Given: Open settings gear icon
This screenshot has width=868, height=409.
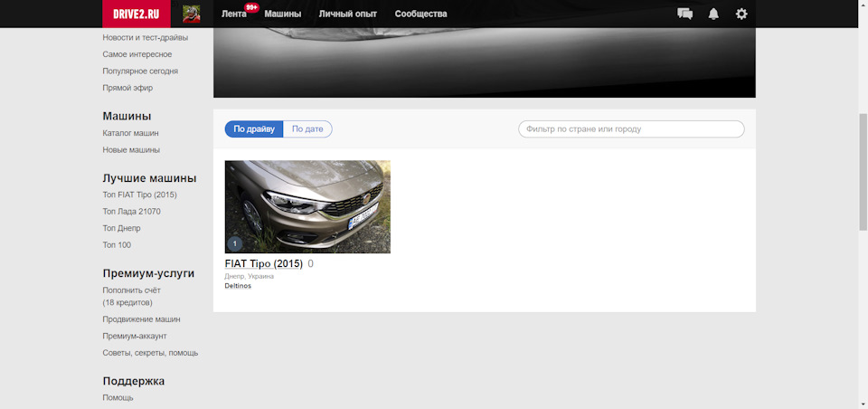Looking at the screenshot, I should point(741,14).
